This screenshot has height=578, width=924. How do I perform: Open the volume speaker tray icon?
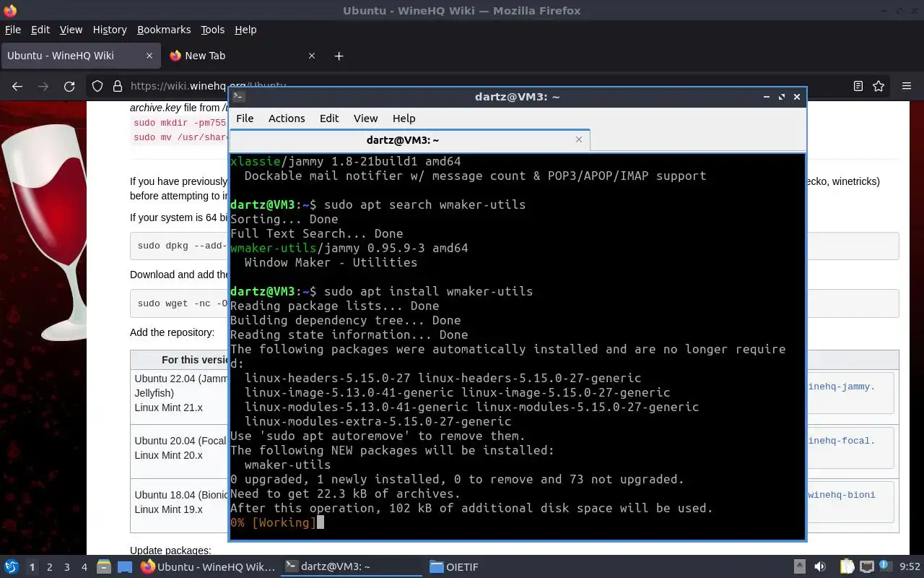820,567
